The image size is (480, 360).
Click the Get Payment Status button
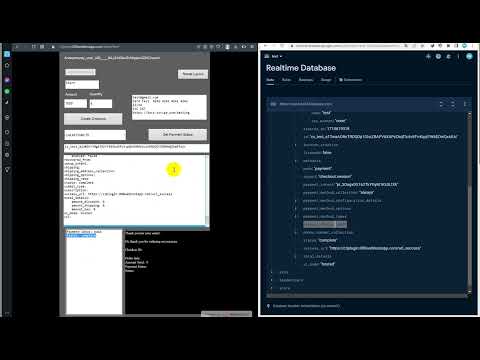coord(178,135)
